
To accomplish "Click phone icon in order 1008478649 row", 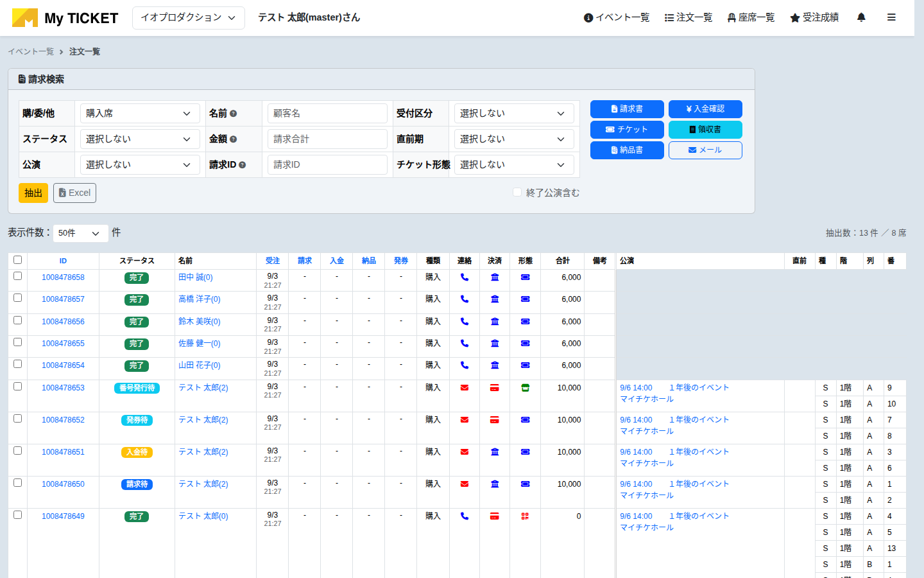I will click(x=465, y=516).
